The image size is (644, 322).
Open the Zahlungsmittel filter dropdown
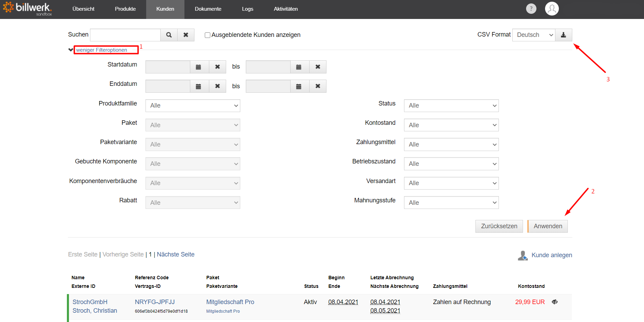point(451,144)
